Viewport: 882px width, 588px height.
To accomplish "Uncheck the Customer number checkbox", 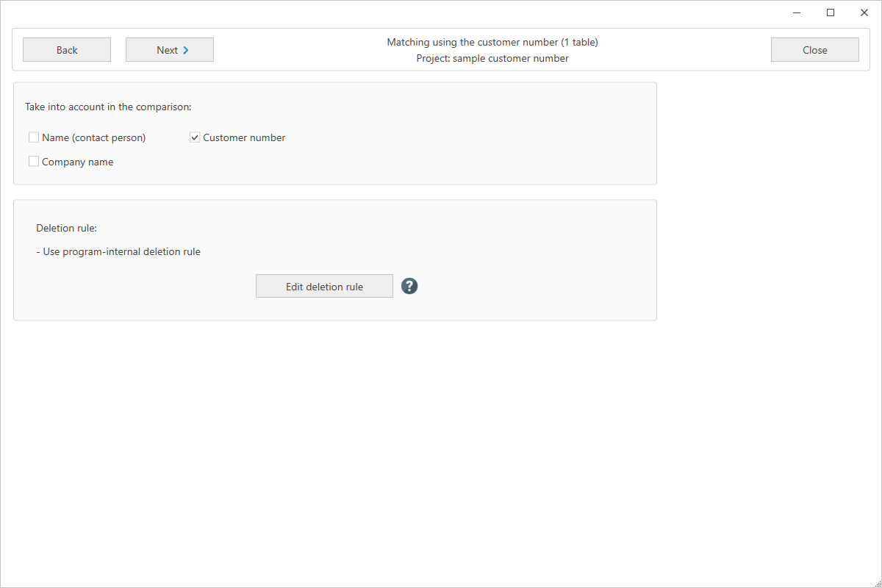I will [x=195, y=137].
